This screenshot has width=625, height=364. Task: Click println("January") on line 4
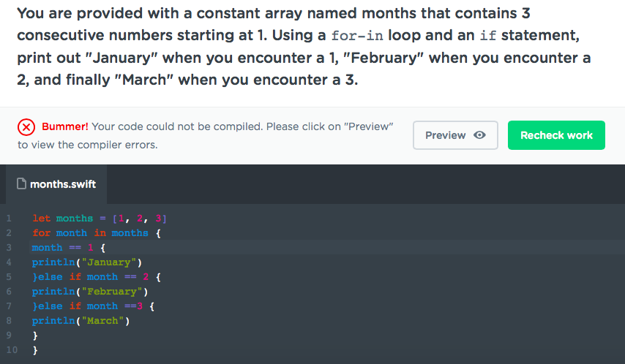tap(87, 262)
